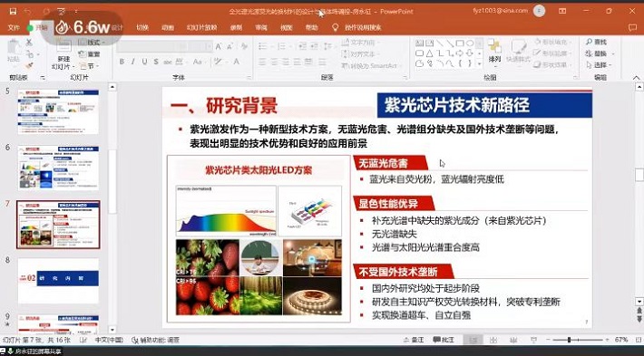Select slide 8 thumbnail
This screenshot has height=356, width=644.
coord(58,281)
